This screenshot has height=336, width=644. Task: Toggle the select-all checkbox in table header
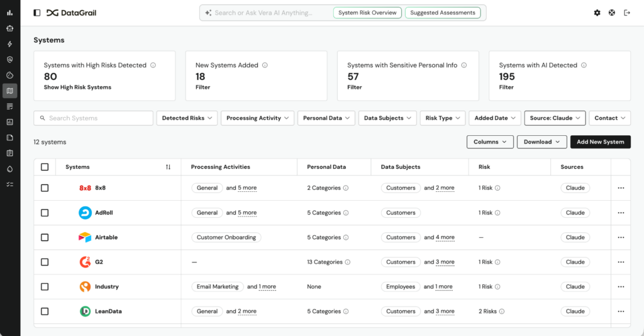click(x=45, y=167)
